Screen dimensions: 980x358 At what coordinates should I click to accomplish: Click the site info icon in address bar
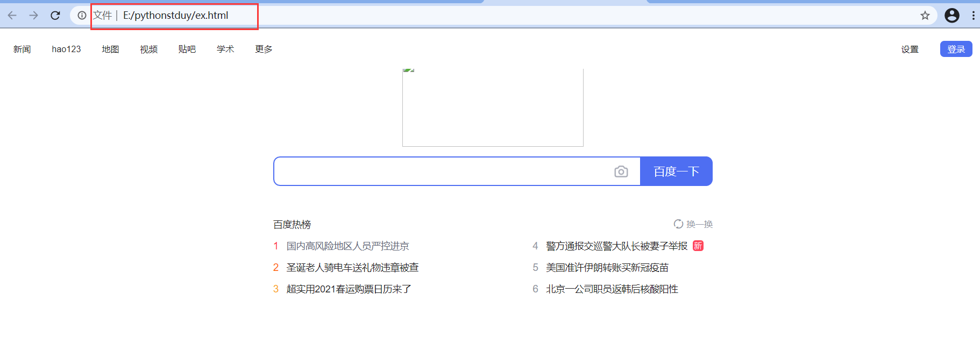click(x=82, y=16)
